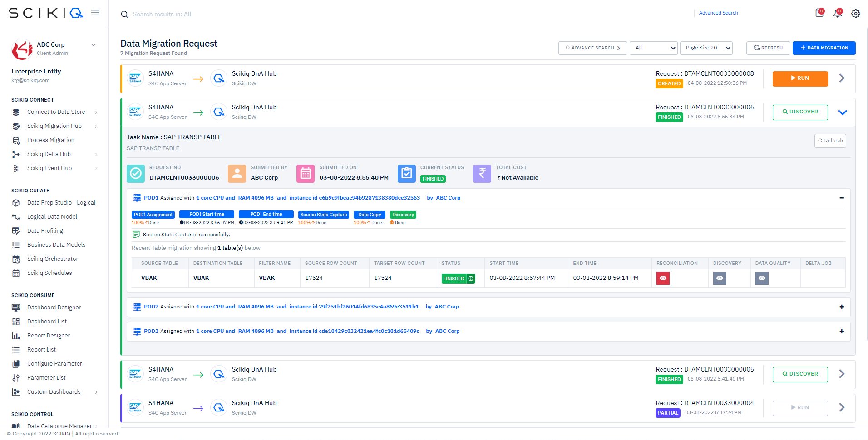Show discovery details for the VBAK migration
The height and width of the screenshot is (440, 868).
pos(720,278)
